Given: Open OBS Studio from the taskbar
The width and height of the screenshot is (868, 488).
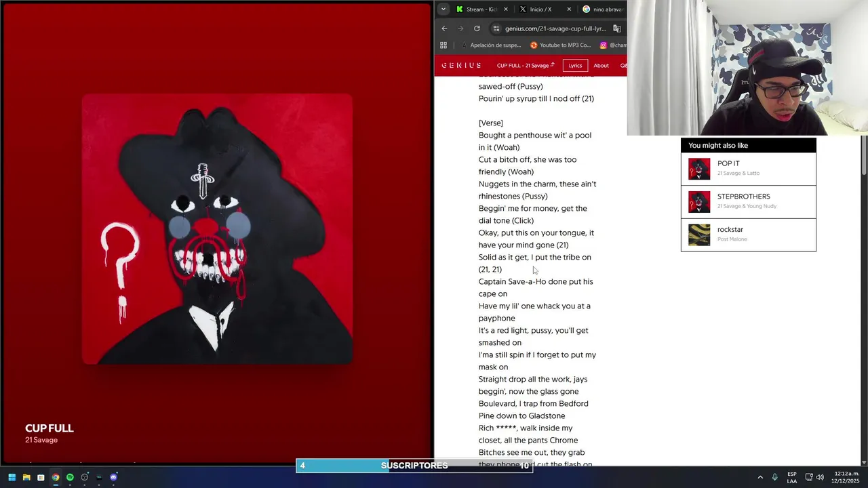Looking at the screenshot, I should click(x=85, y=477).
